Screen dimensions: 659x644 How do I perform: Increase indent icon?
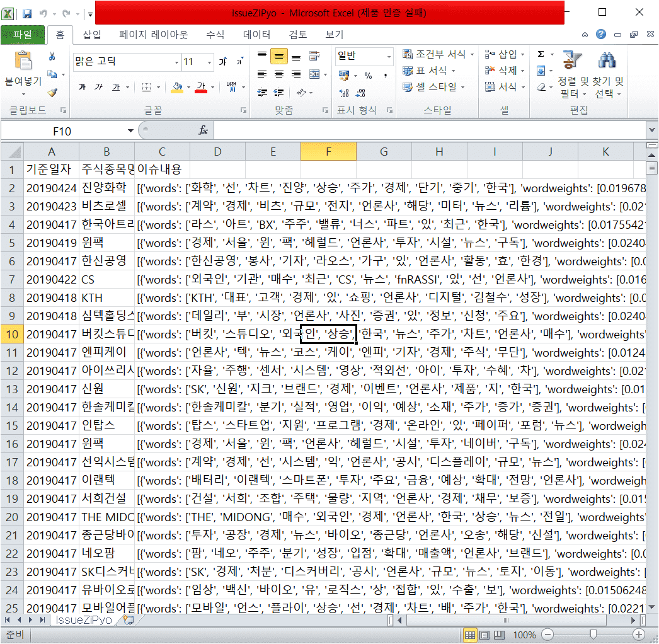pos(278,92)
